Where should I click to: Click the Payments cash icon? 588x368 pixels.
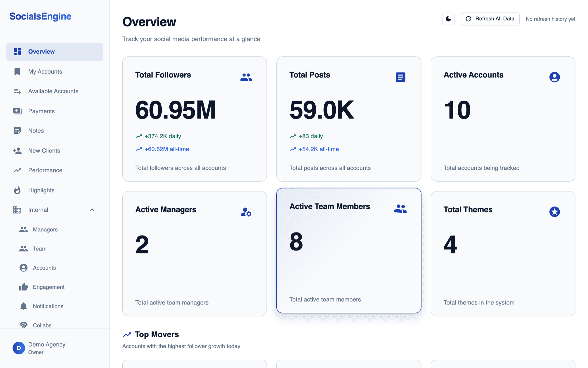17,111
